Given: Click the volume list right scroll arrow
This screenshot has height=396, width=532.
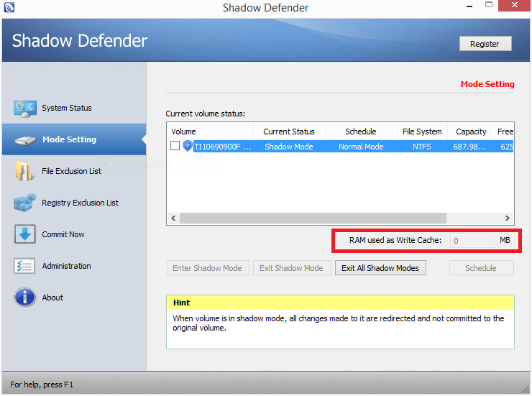Looking at the screenshot, I should coord(508,218).
